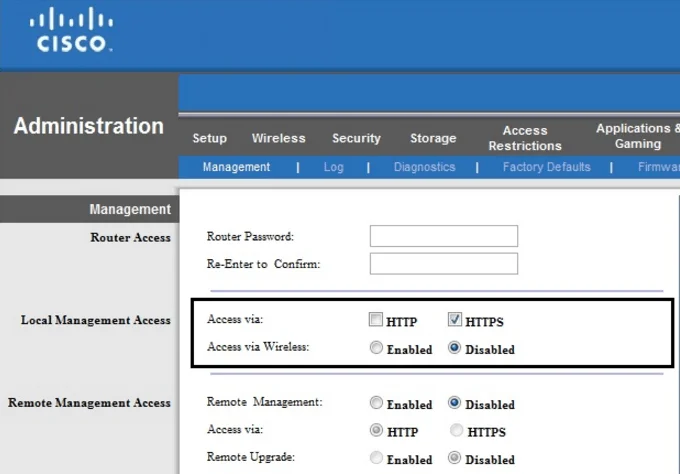Open the Log sub-page
The height and width of the screenshot is (474, 680).
pos(333,167)
